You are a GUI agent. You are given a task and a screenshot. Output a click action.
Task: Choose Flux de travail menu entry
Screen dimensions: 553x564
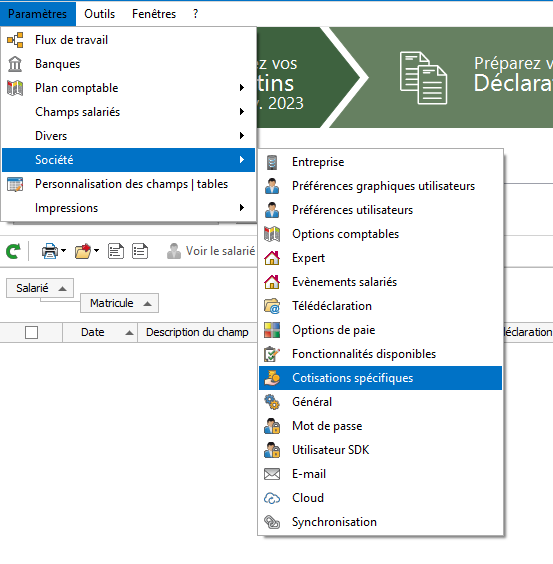[x=128, y=40]
